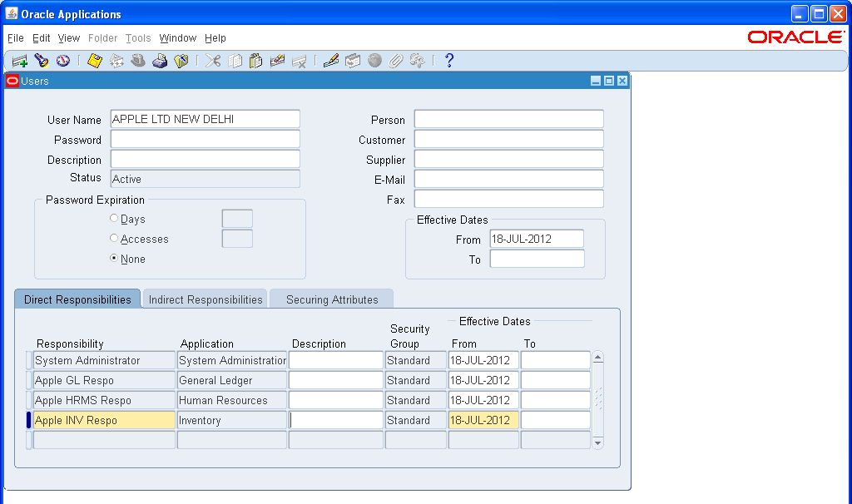Select the None password expiration option
Viewport: 852px width, 504px height.
click(x=114, y=259)
